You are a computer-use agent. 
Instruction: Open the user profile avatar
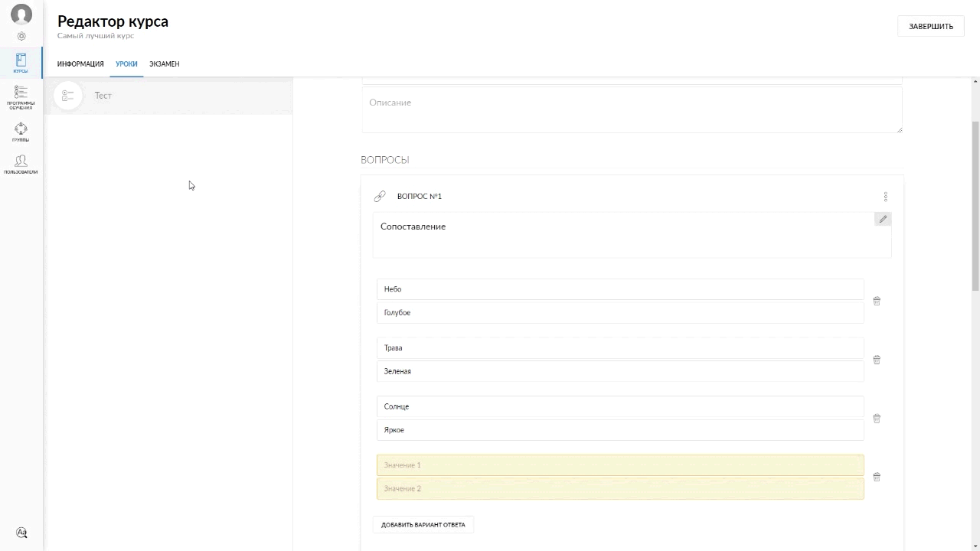point(21,15)
